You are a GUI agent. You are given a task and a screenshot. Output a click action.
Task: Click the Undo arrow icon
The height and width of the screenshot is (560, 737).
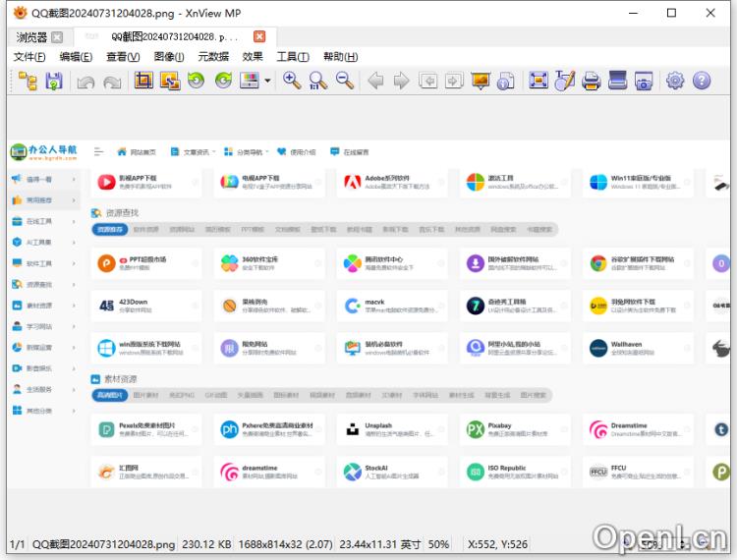pyautogui.click(x=85, y=82)
